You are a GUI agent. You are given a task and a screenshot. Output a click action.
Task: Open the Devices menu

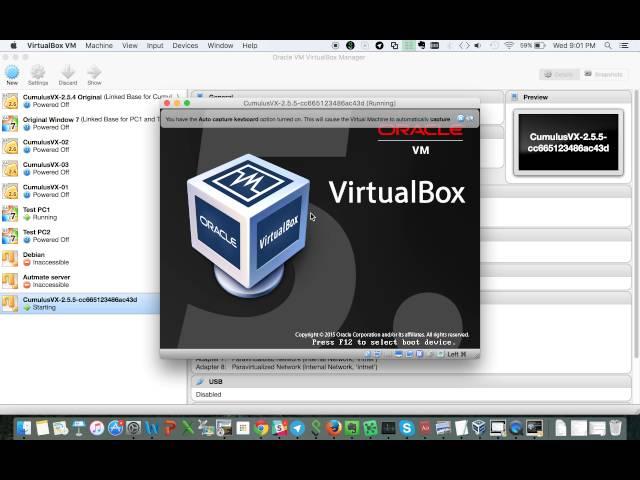[x=185, y=46]
